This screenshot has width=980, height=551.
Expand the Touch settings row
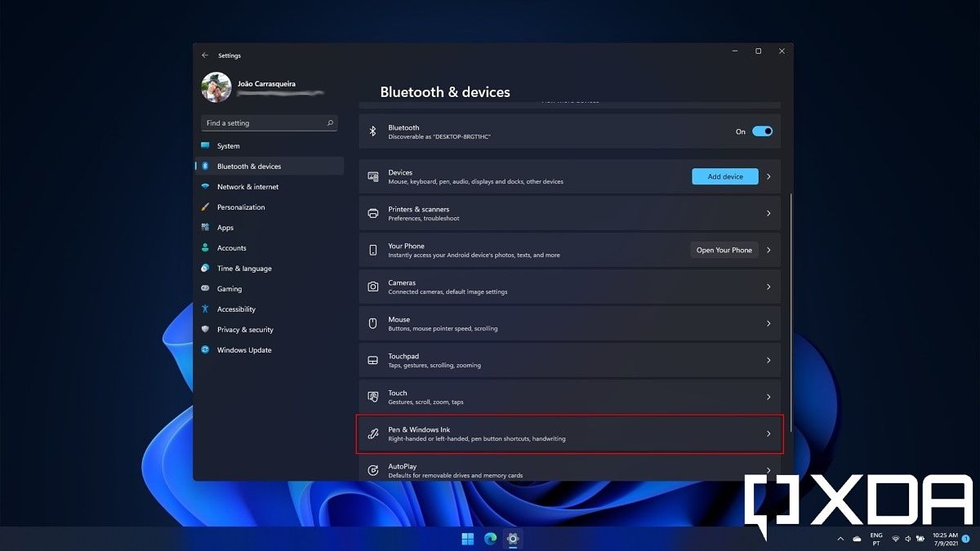point(568,396)
